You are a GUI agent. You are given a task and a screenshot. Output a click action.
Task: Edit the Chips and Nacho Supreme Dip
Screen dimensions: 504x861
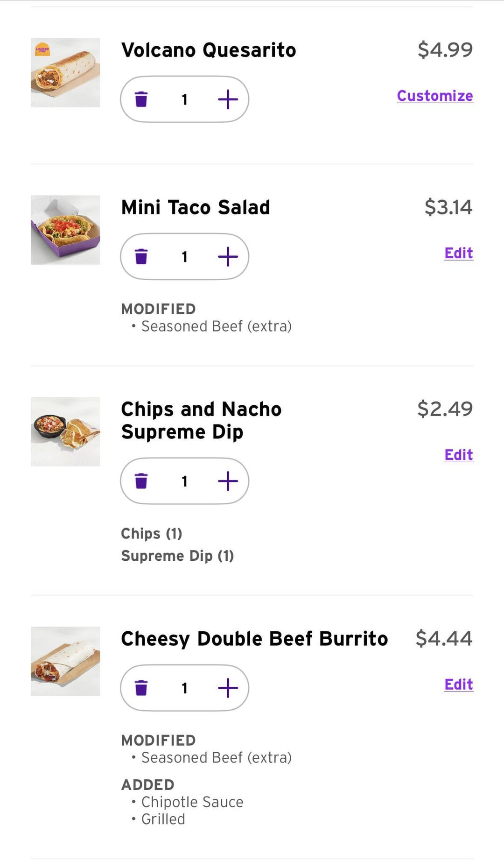point(458,455)
